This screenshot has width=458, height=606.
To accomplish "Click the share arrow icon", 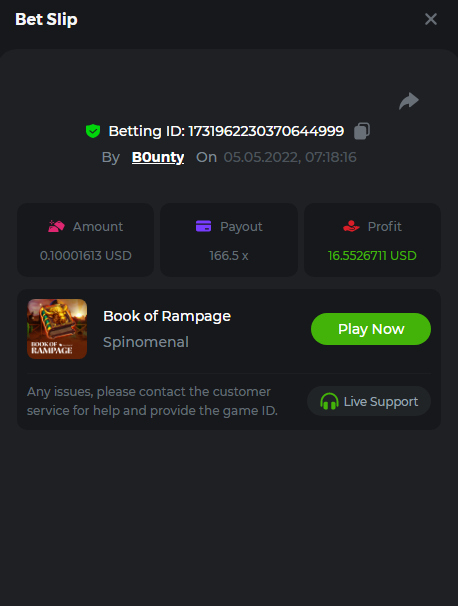I will [409, 101].
